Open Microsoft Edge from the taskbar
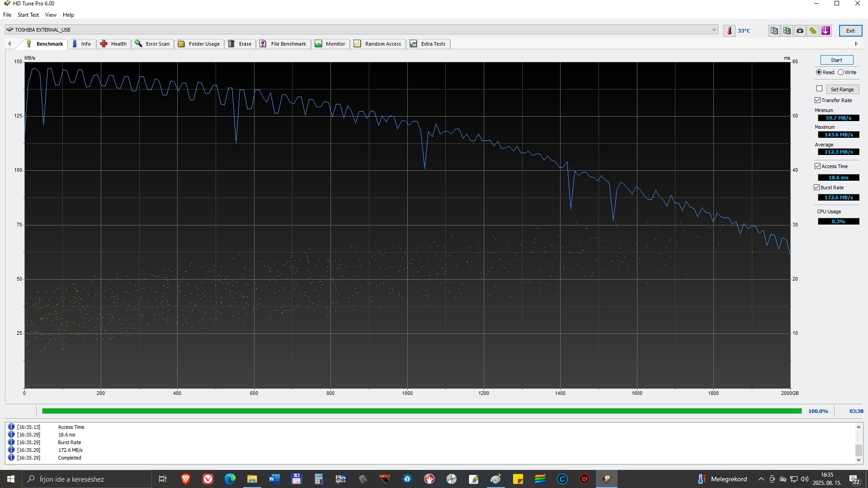The image size is (868, 488). [x=230, y=479]
